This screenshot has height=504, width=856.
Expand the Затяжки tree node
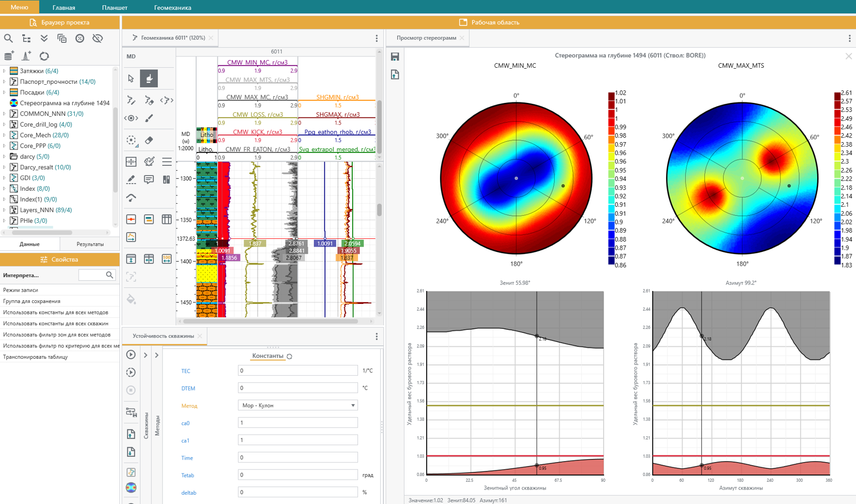tap(5, 71)
